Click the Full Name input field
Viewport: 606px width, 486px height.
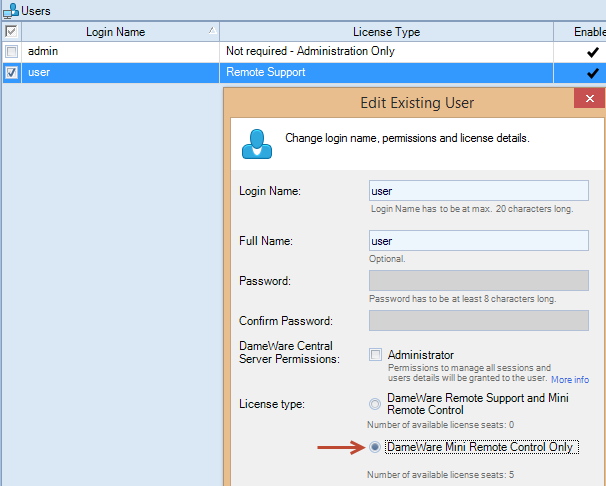(x=478, y=241)
